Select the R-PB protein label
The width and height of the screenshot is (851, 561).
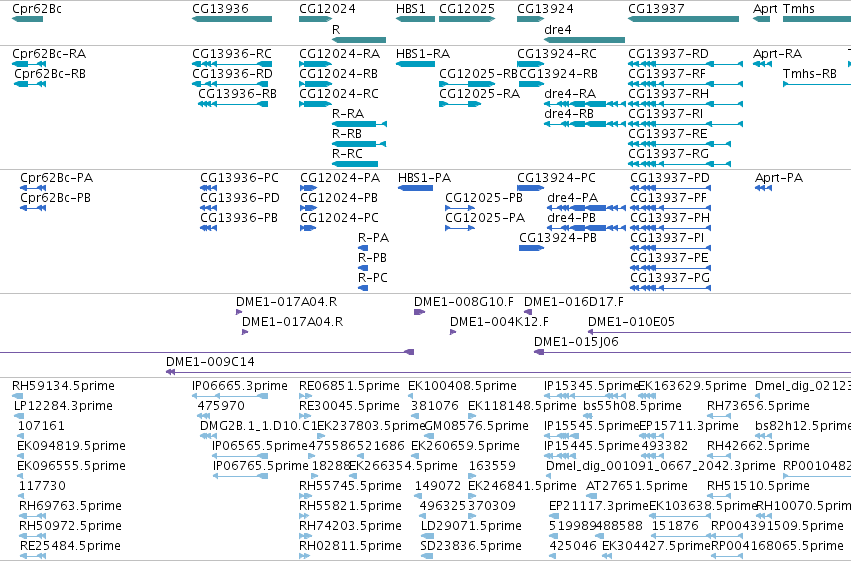[372, 258]
